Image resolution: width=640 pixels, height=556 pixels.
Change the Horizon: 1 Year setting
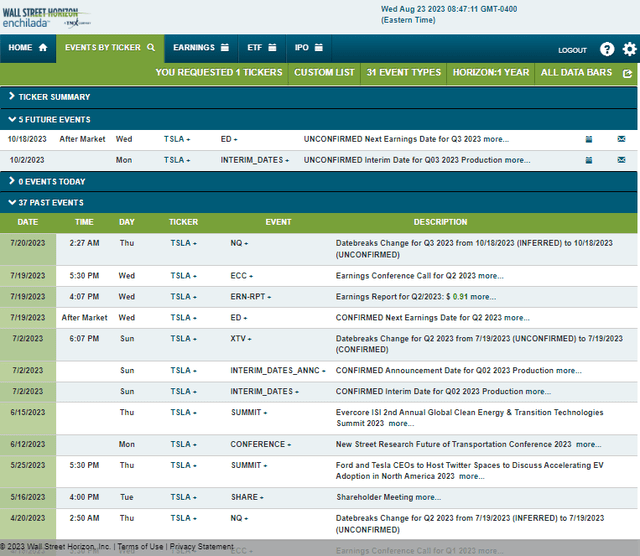491,73
